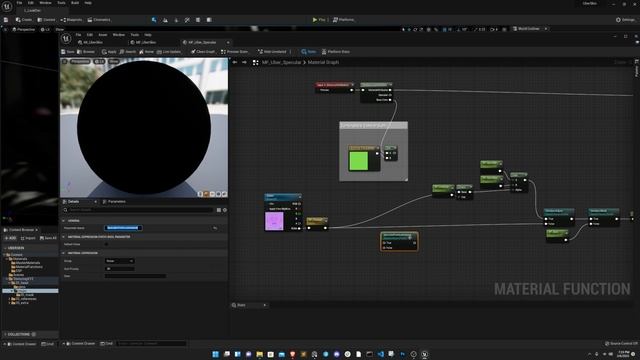Open the preview Lit view mode dropdown
640x360 pixels.
(x=99, y=62)
